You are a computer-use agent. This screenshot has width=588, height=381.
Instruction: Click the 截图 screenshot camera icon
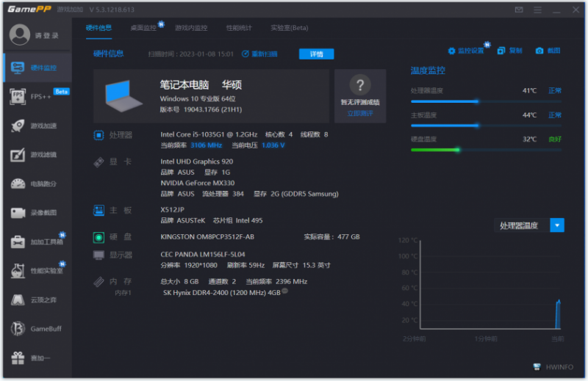(539, 51)
